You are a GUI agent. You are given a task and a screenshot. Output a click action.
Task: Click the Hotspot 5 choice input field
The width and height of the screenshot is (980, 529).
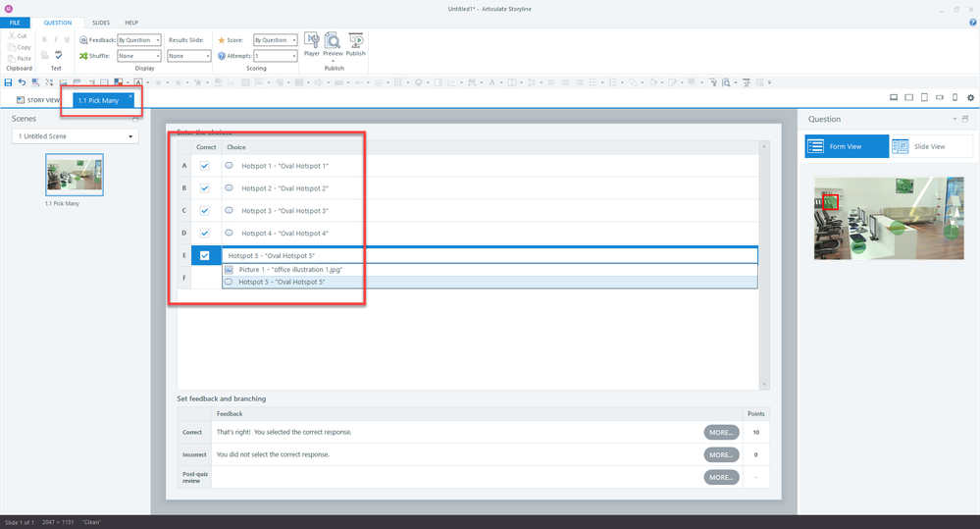[x=490, y=256]
